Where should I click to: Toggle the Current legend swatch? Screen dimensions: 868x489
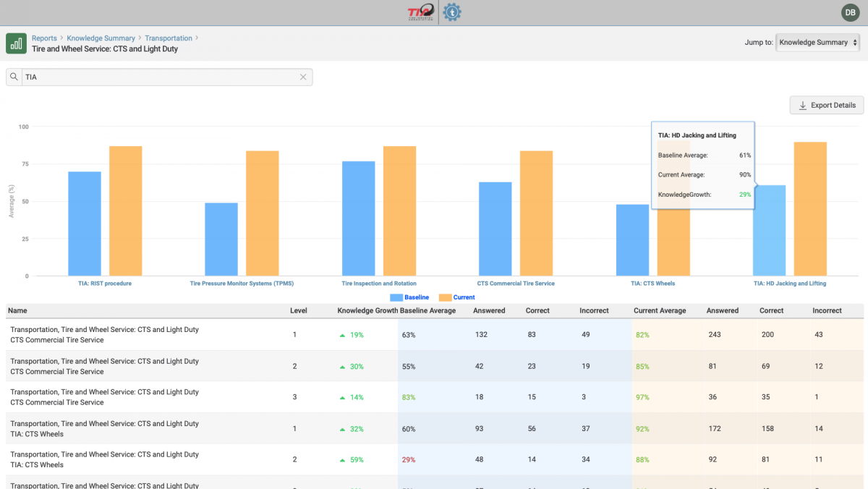click(x=445, y=297)
